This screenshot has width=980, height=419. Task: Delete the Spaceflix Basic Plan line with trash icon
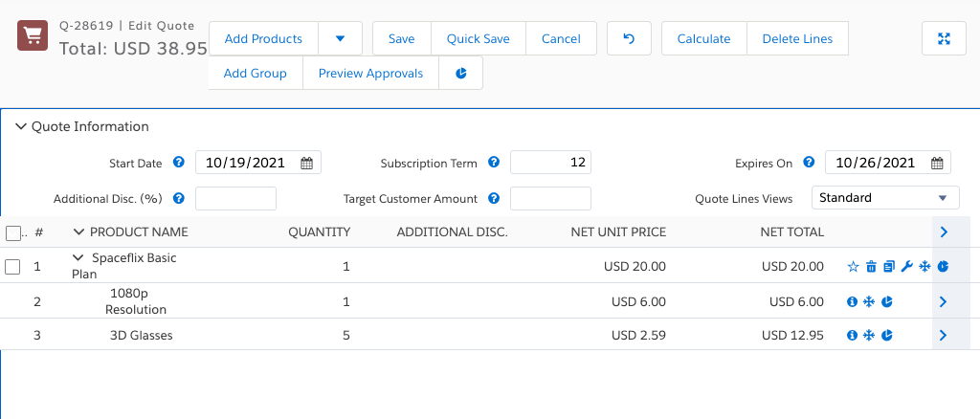(871, 267)
